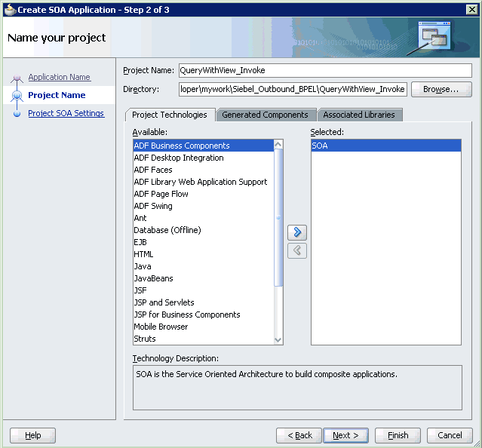Go to Application Name step
Screen dimensions: 482x448
pyautogui.click(x=60, y=77)
